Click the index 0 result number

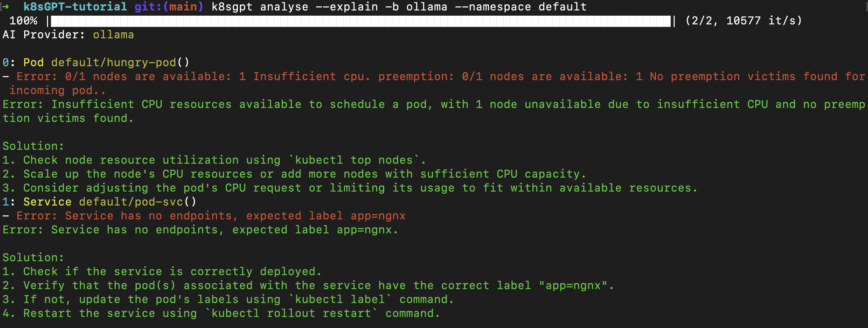pos(6,63)
